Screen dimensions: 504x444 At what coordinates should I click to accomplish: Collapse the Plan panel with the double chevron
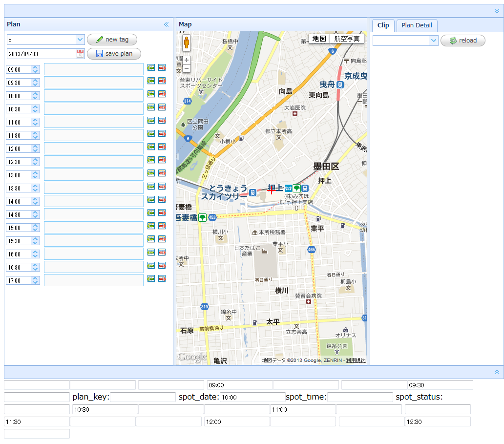[x=166, y=24]
